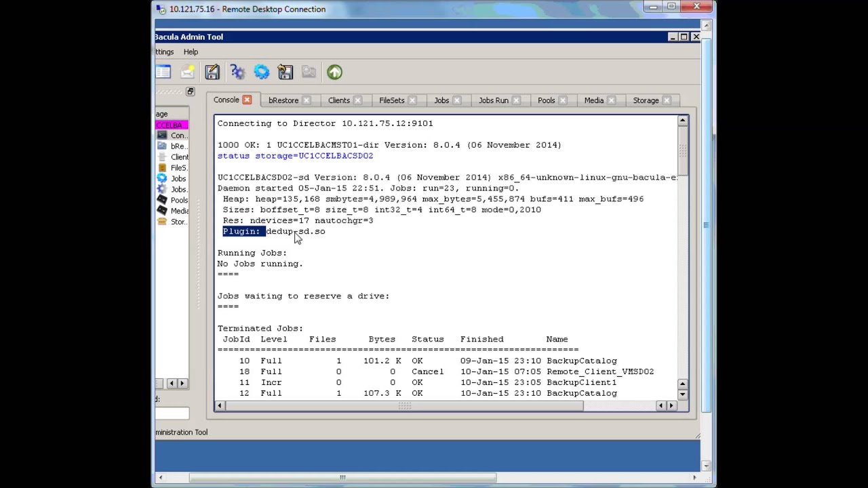
Task: Select Clients in the left tree
Action: (172, 157)
